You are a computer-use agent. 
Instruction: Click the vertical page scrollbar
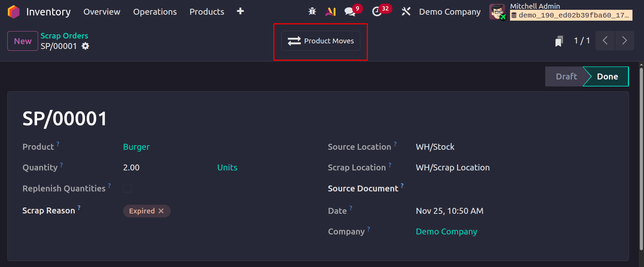[641, 159]
